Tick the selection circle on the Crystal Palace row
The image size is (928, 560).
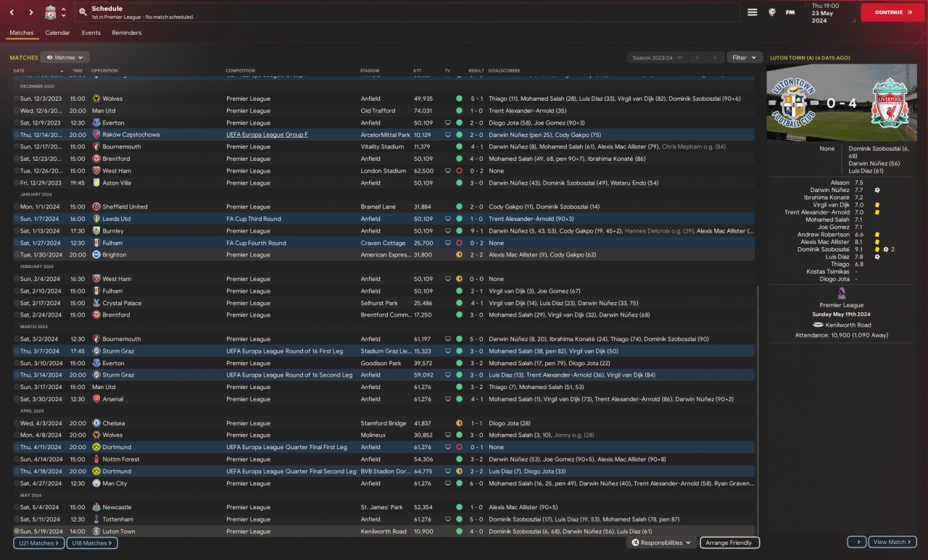(x=16, y=303)
